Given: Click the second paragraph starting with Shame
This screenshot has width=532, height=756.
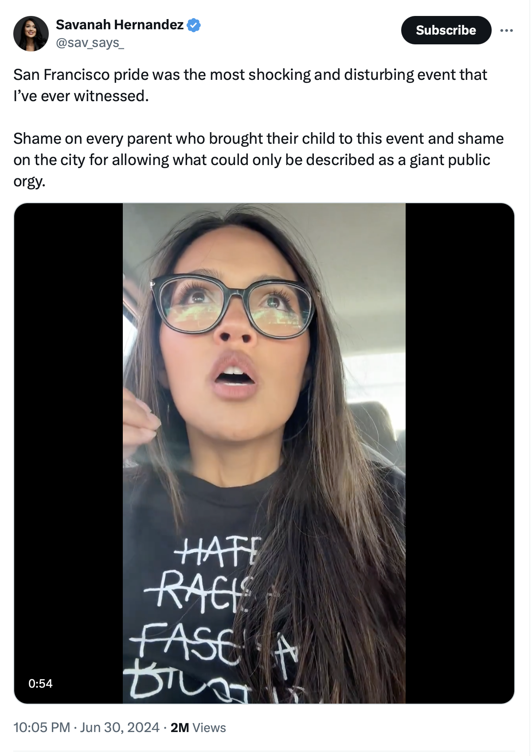Looking at the screenshot, I should tap(258, 160).
